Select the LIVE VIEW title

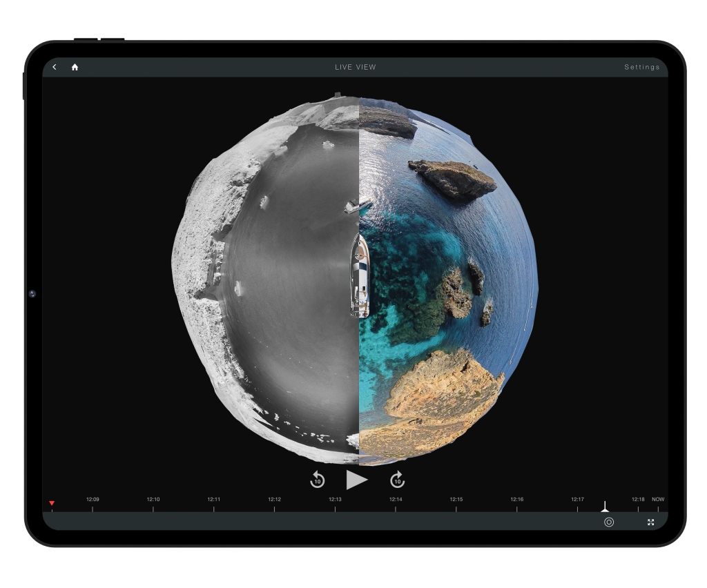coord(355,67)
